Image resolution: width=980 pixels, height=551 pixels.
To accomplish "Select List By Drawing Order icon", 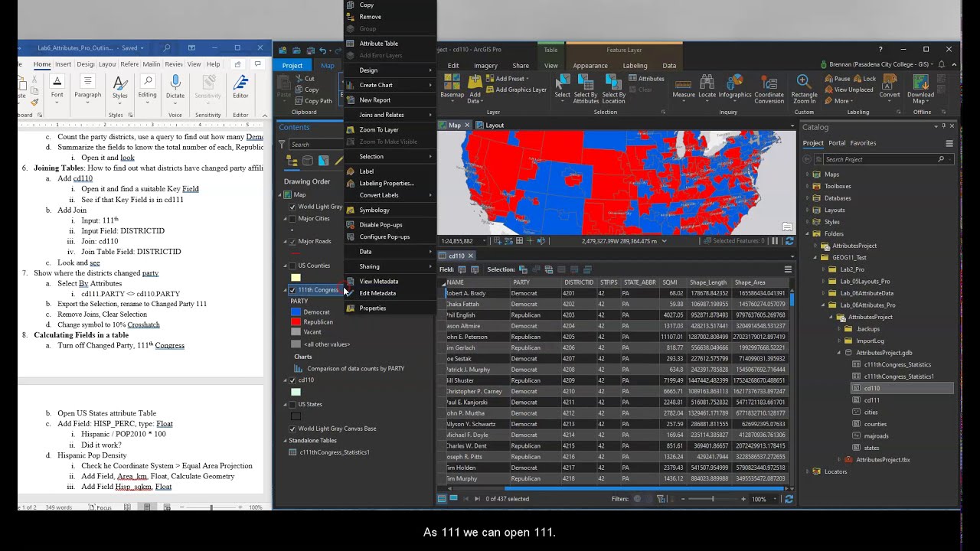I will 291,161.
